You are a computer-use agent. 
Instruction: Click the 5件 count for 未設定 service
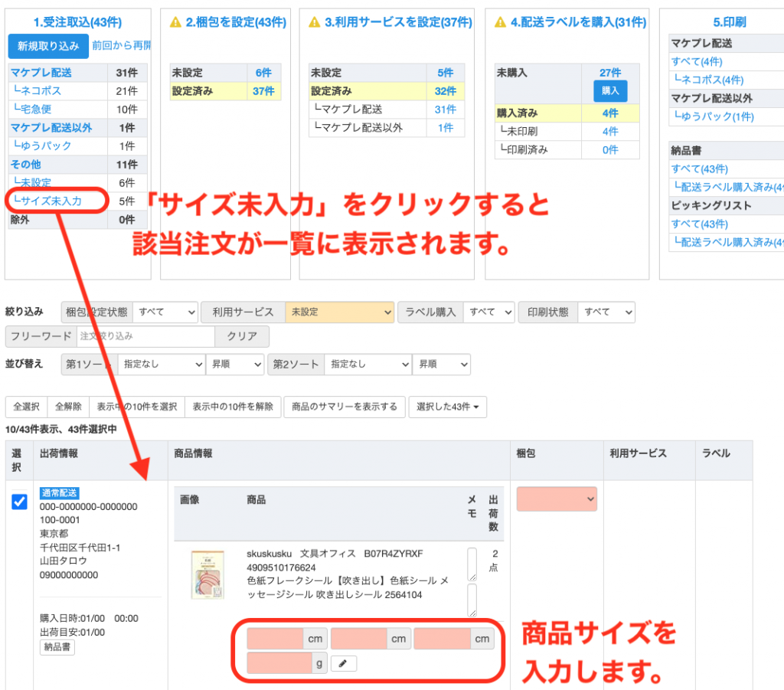tap(446, 73)
